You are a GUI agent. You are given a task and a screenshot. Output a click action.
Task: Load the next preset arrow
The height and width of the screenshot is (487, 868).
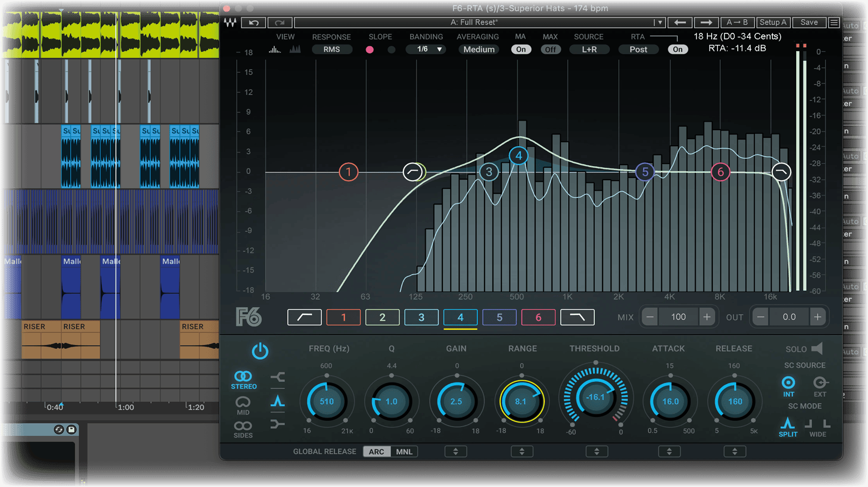tap(706, 22)
